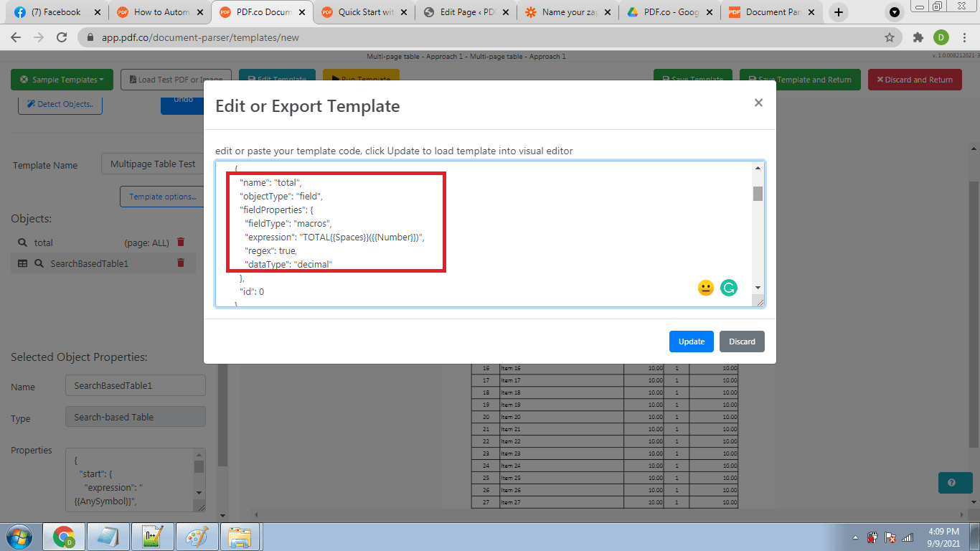The height and width of the screenshot is (551, 980).
Task: Open a new browser tab
Action: tap(839, 12)
